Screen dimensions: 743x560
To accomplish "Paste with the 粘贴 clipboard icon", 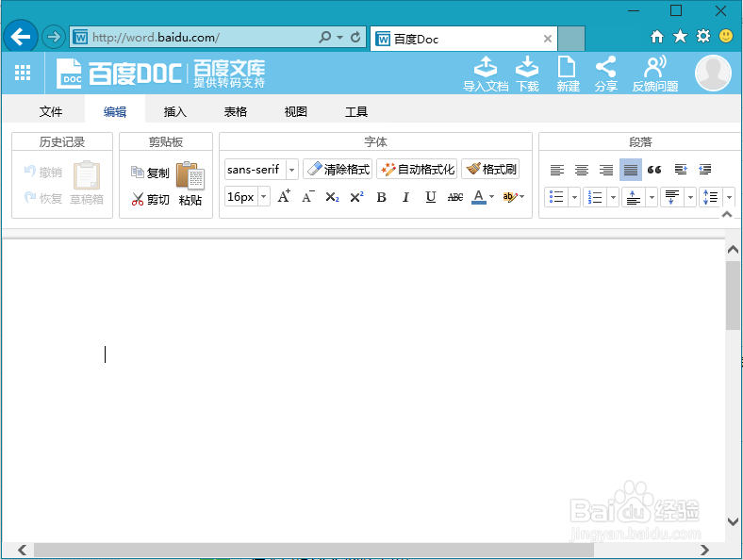I will click(190, 184).
